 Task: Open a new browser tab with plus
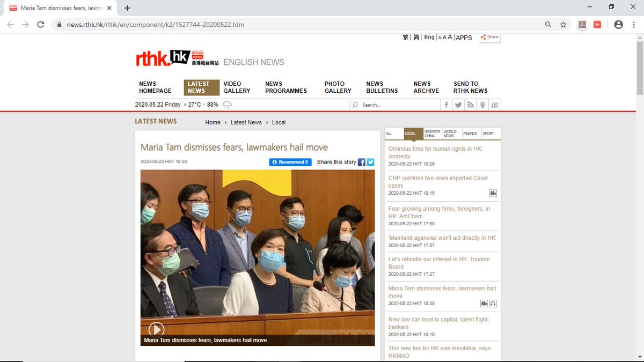127,8
